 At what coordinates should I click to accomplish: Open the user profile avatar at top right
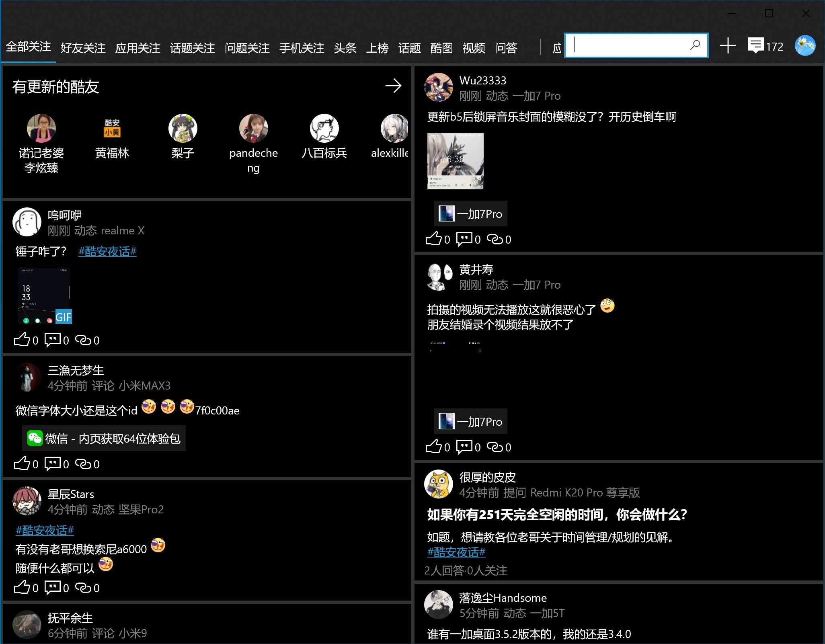805,46
